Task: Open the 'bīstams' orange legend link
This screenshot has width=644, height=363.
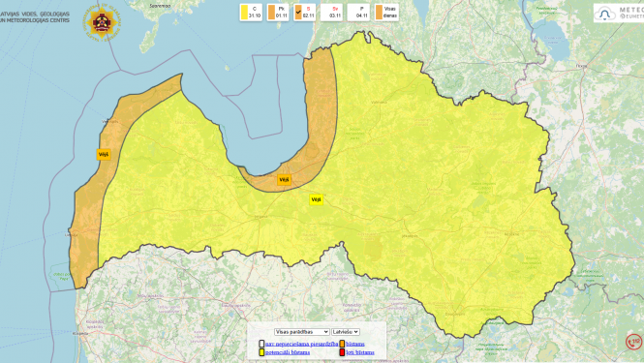Action: (x=355, y=344)
